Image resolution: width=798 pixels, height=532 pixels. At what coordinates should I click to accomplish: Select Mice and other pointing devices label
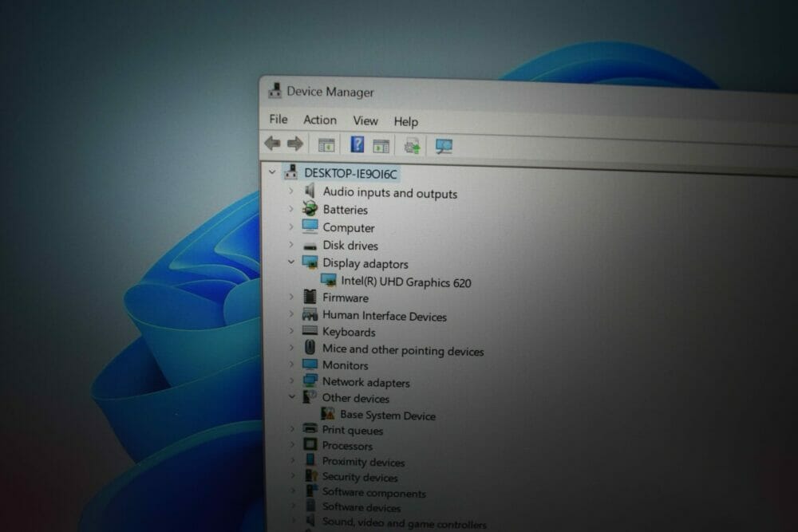point(403,350)
